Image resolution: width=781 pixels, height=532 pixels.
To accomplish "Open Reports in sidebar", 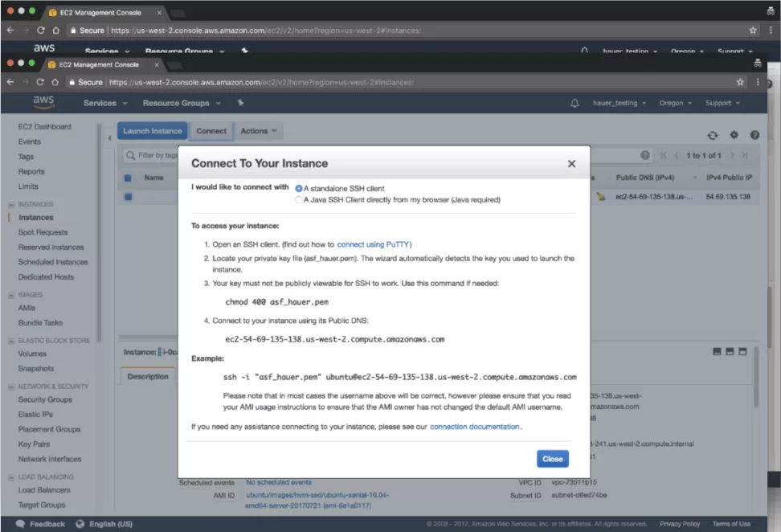I will click(31, 171).
